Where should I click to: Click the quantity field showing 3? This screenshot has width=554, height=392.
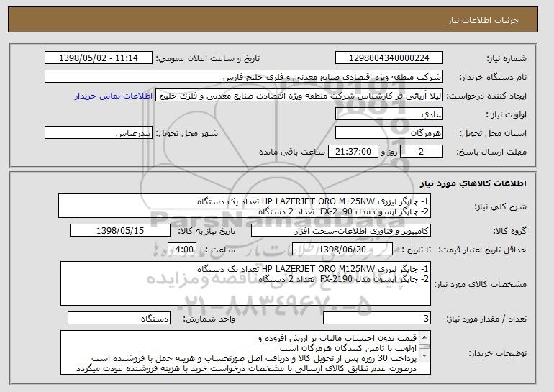377,318
